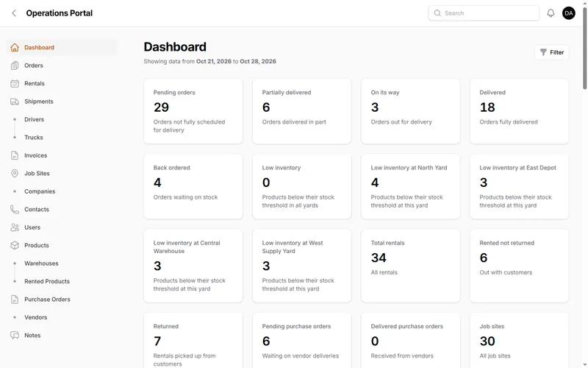Click the Shipments truck icon

tap(15, 102)
